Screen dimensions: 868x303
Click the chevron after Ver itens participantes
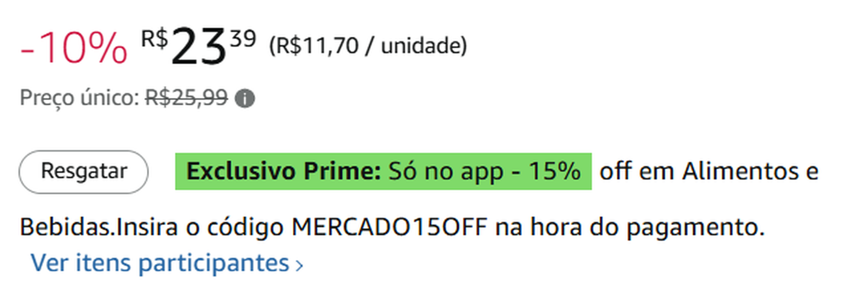(x=298, y=265)
